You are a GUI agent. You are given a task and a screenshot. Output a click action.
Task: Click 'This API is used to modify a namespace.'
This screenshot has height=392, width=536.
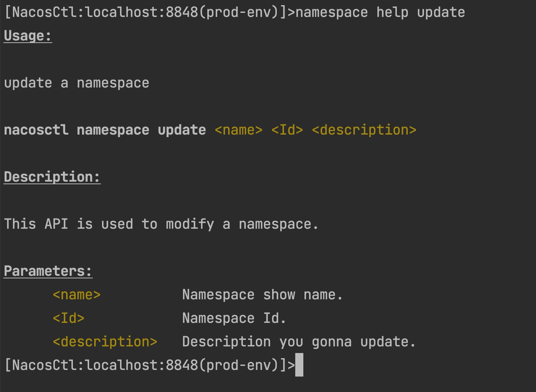pos(161,224)
